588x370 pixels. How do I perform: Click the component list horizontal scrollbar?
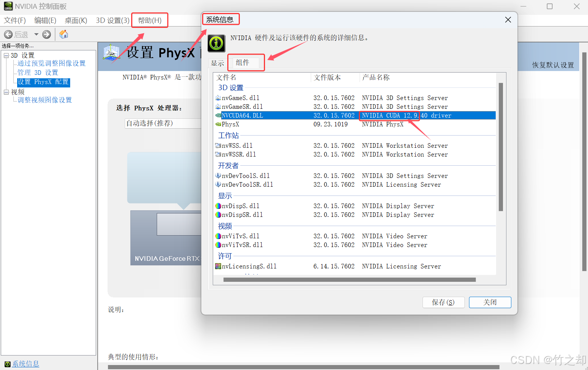click(349, 280)
